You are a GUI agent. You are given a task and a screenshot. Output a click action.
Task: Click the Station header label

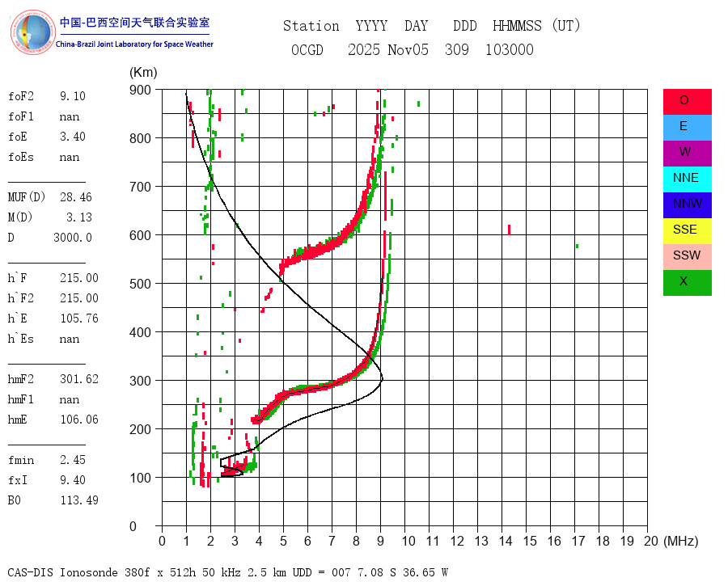click(x=311, y=26)
